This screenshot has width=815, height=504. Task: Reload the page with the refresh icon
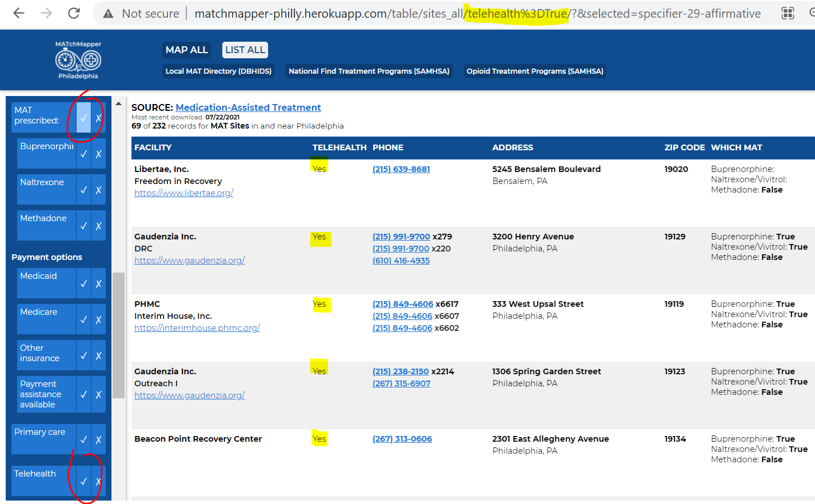[74, 13]
